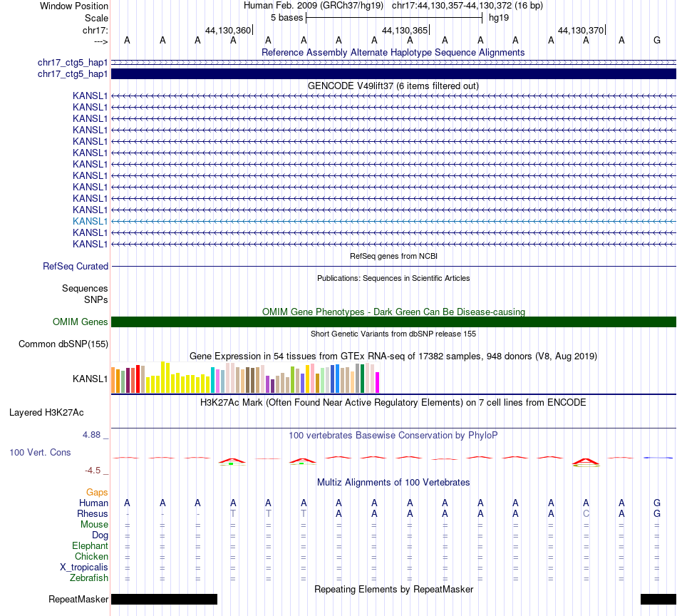Click the mismatched C base in the Rhesus row
This screenshot has width=677, height=616.
coord(586,513)
